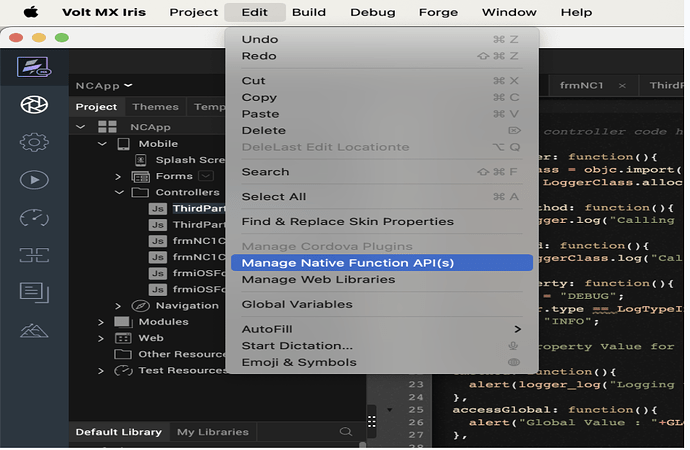Click the library search magnifier icon
Screen dimensions: 690x450
[346, 432]
